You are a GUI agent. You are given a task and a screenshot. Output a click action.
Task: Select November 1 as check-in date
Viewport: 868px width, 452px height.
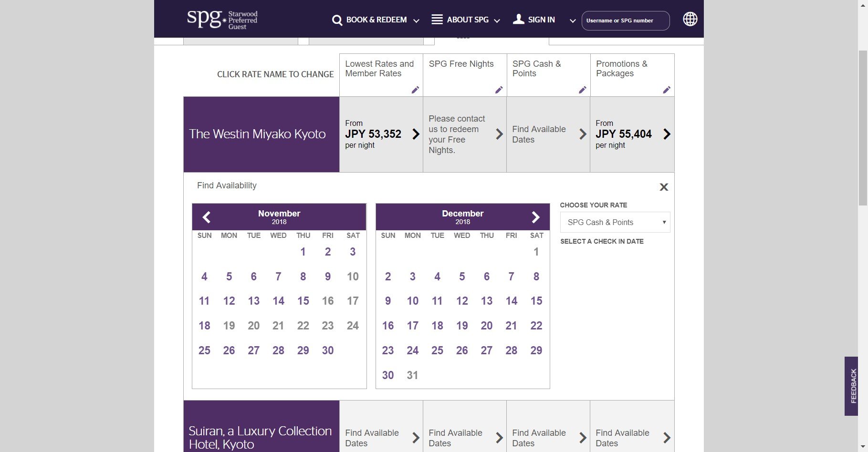[303, 252]
